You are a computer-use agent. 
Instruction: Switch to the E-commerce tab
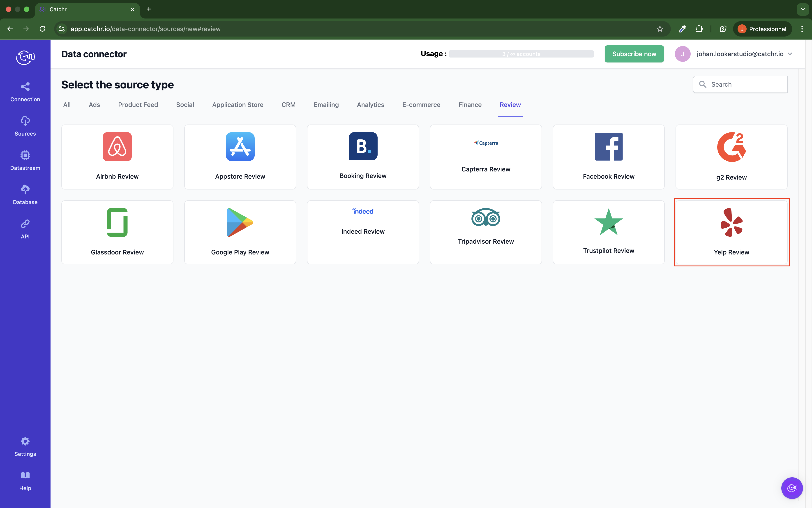(421, 104)
